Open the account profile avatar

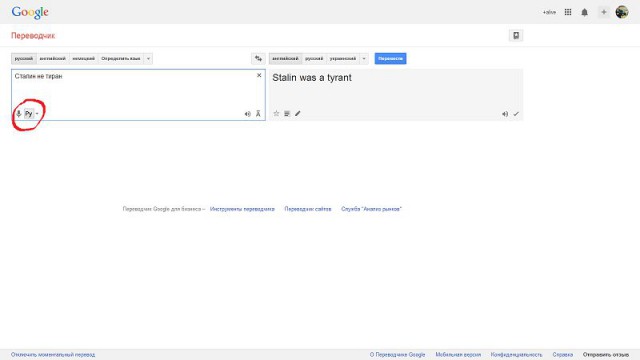(622, 12)
